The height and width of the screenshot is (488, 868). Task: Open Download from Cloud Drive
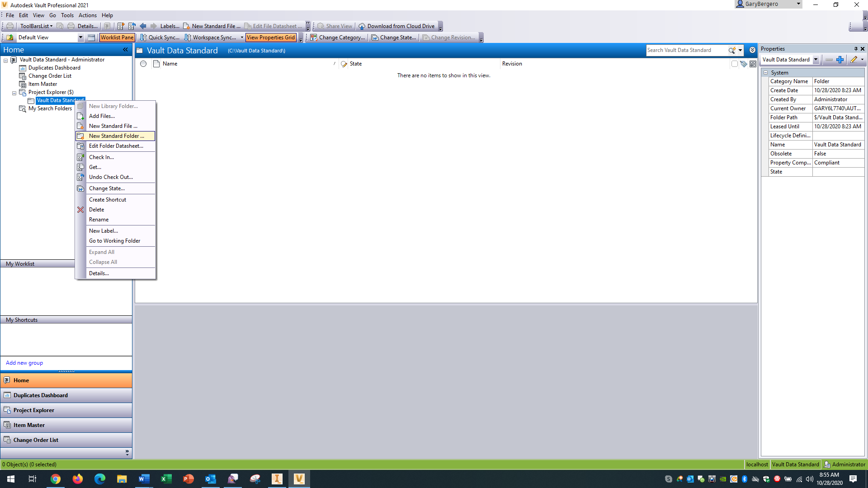[x=398, y=26]
